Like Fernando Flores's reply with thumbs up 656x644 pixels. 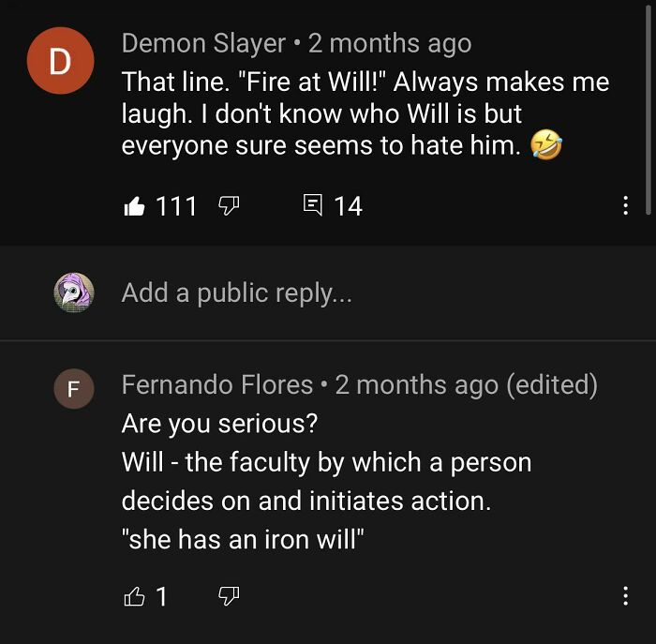point(133,595)
